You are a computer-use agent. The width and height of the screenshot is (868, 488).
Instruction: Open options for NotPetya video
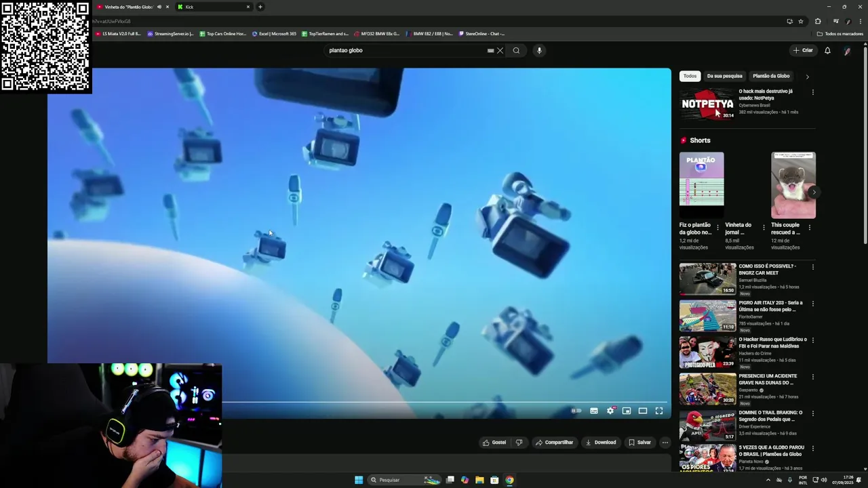click(812, 92)
